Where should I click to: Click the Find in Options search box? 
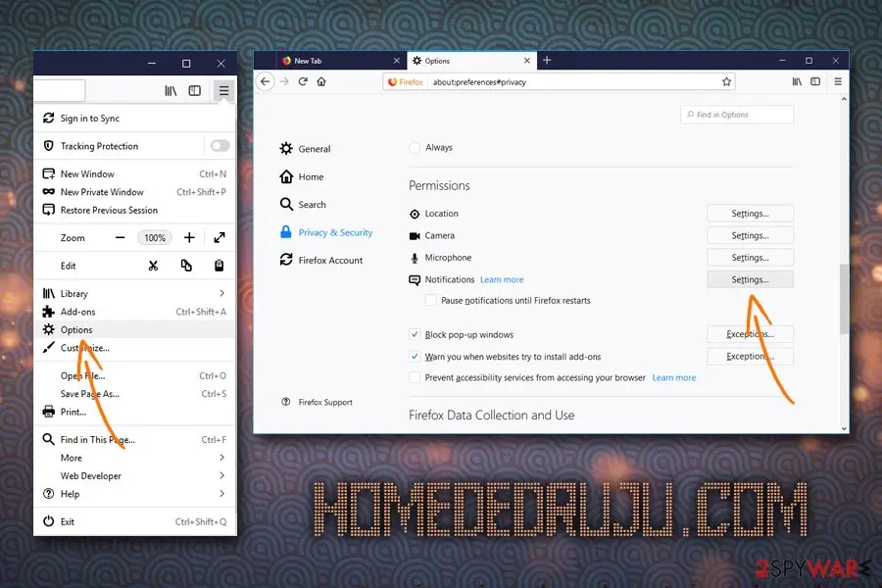(x=737, y=115)
